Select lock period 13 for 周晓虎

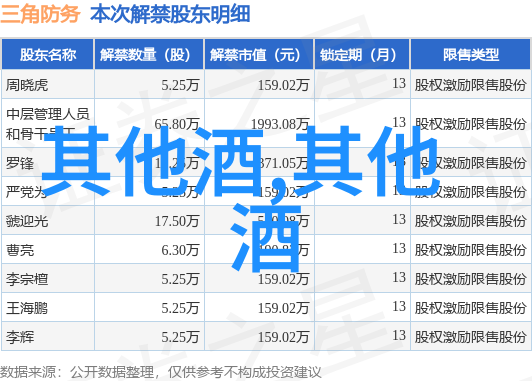pos(399,83)
